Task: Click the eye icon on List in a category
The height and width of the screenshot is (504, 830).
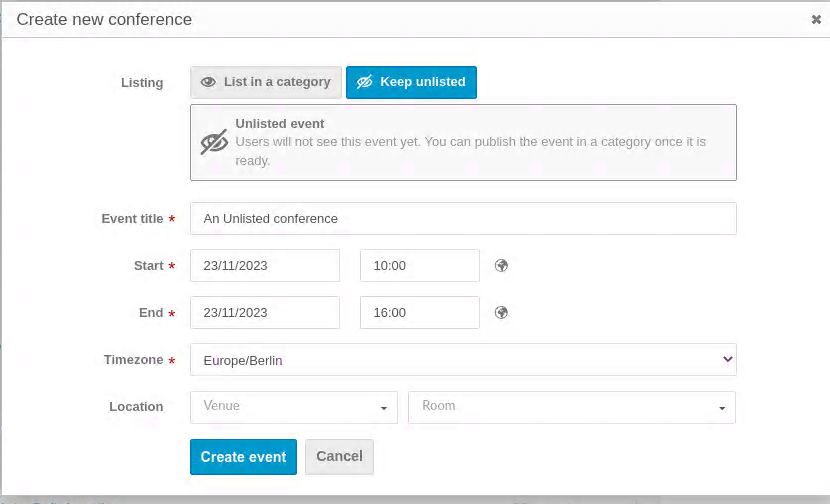Action: click(x=208, y=82)
